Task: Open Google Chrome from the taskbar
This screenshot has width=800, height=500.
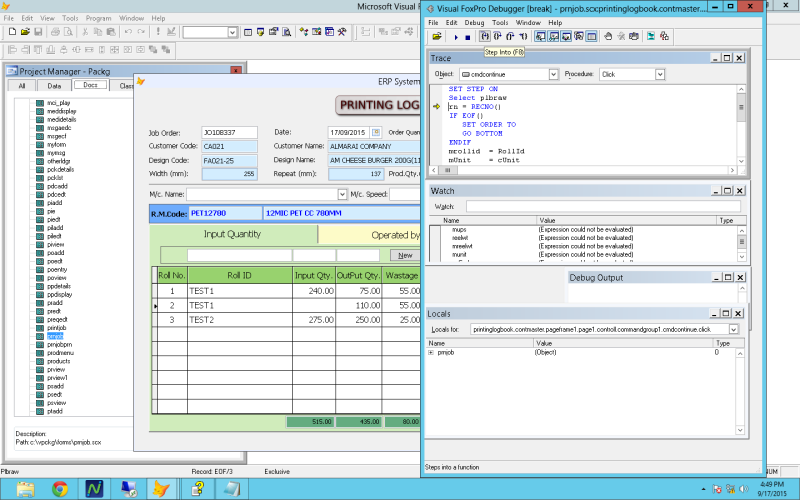Action: click(60, 489)
